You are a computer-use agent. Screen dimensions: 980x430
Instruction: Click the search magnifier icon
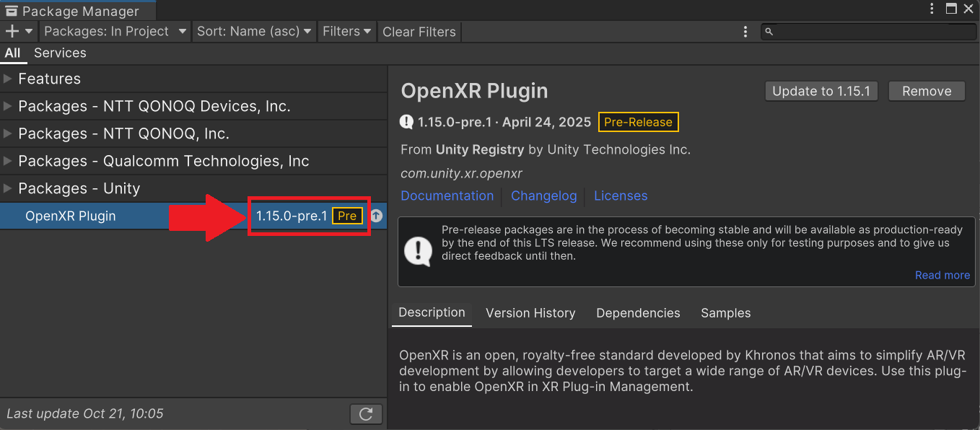pyautogui.click(x=769, y=32)
